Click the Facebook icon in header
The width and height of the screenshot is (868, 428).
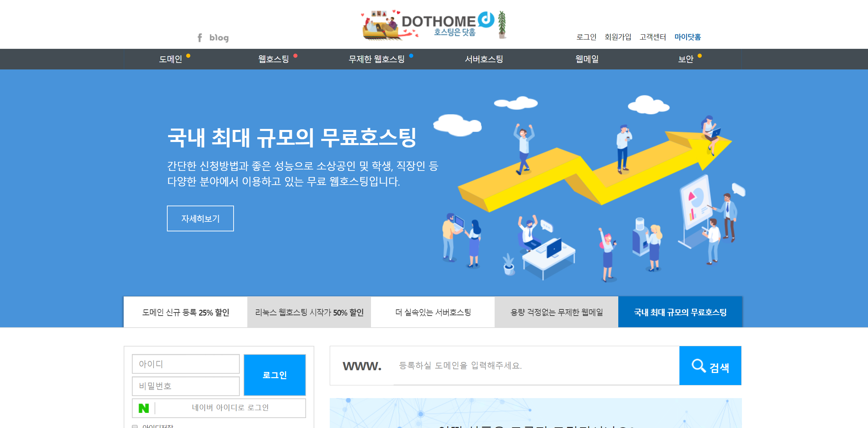[x=200, y=37]
